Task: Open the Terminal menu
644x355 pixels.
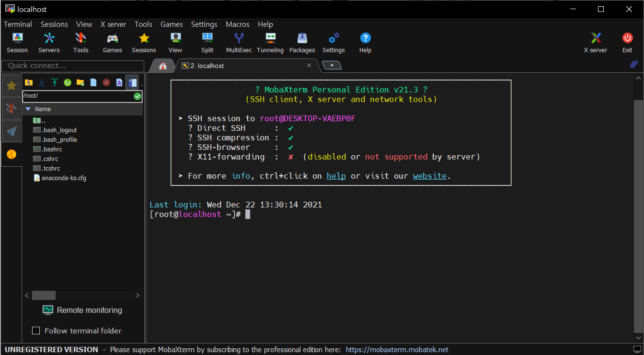Action: [x=18, y=24]
